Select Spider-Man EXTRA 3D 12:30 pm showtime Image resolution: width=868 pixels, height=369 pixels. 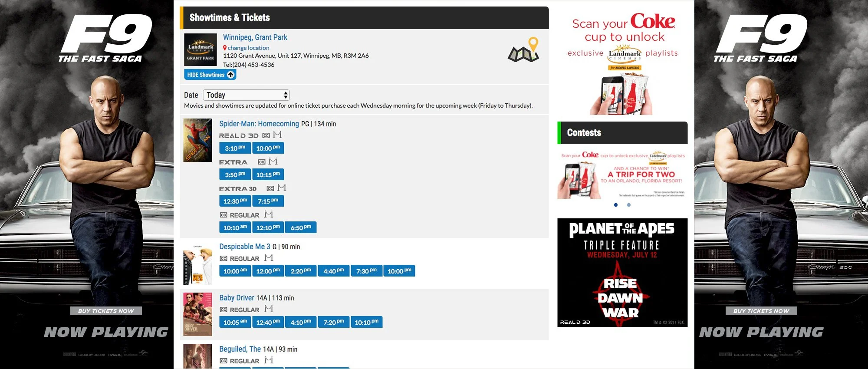click(235, 201)
